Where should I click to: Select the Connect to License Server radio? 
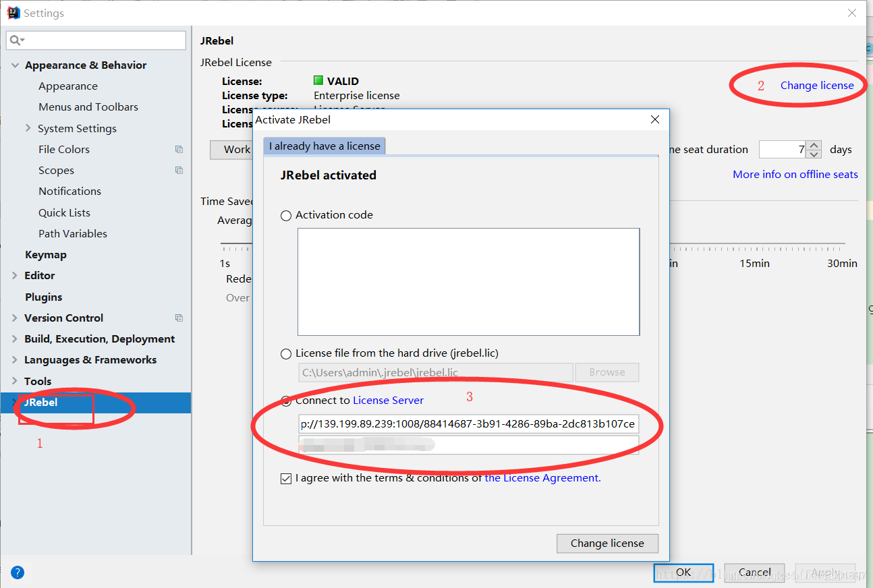pyautogui.click(x=286, y=401)
